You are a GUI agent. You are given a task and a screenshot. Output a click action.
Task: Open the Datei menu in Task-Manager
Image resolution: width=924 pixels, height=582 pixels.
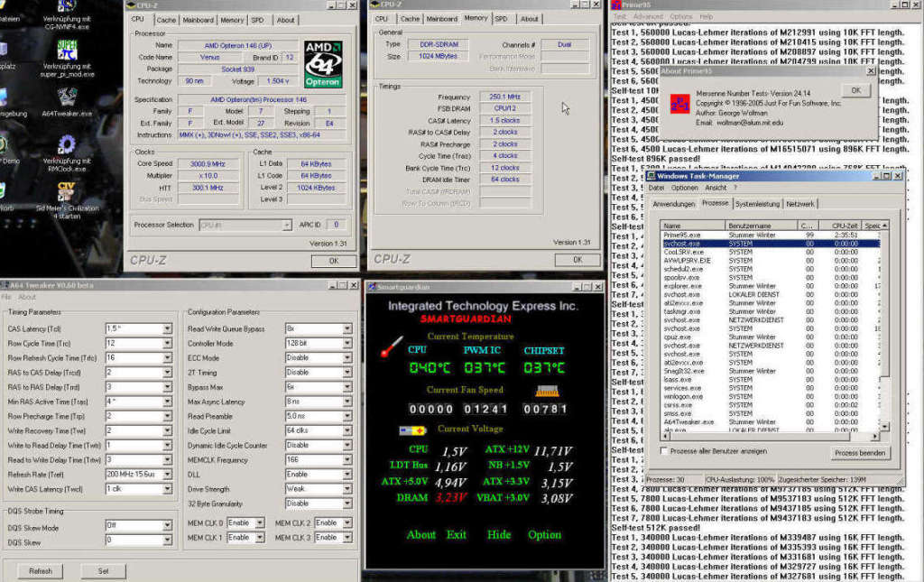[656, 188]
